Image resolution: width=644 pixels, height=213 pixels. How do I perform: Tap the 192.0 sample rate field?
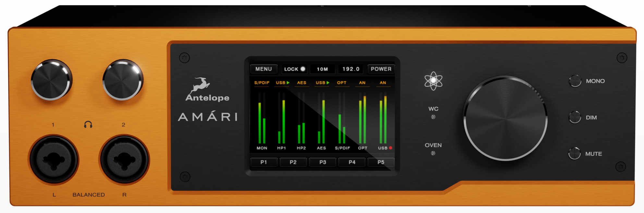pyautogui.click(x=351, y=69)
